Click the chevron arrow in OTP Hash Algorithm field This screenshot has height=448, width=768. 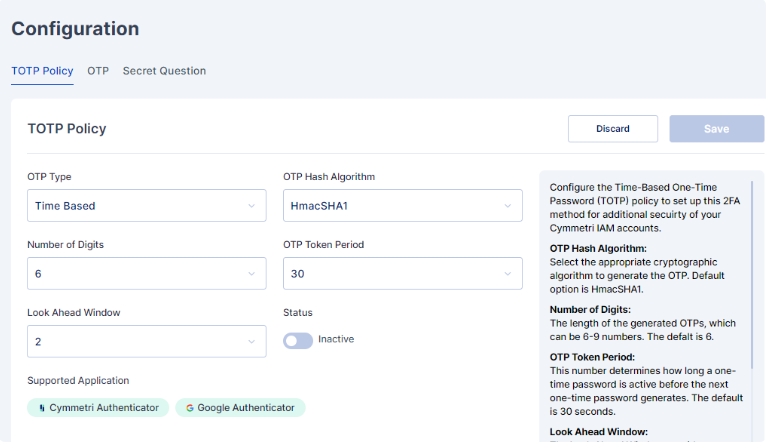click(x=507, y=206)
